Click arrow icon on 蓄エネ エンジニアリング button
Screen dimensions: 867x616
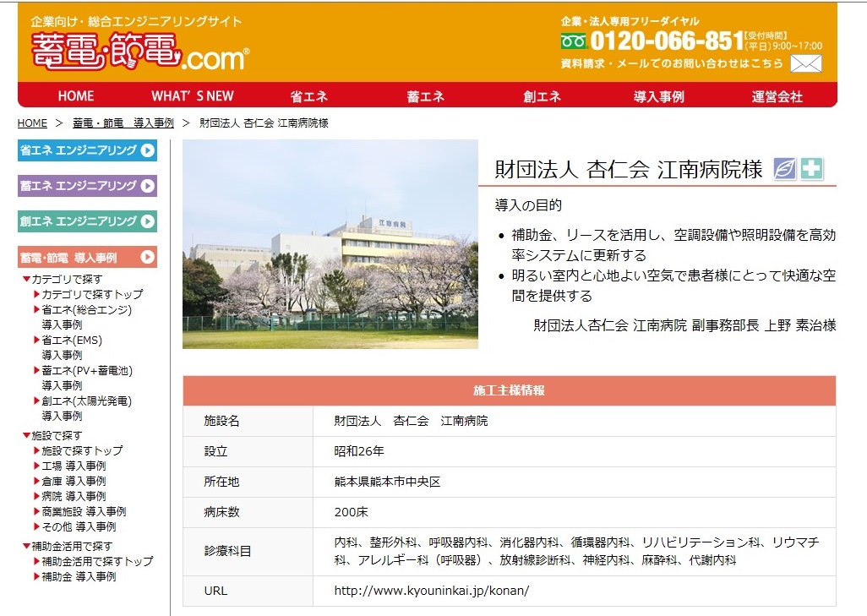(x=148, y=186)
